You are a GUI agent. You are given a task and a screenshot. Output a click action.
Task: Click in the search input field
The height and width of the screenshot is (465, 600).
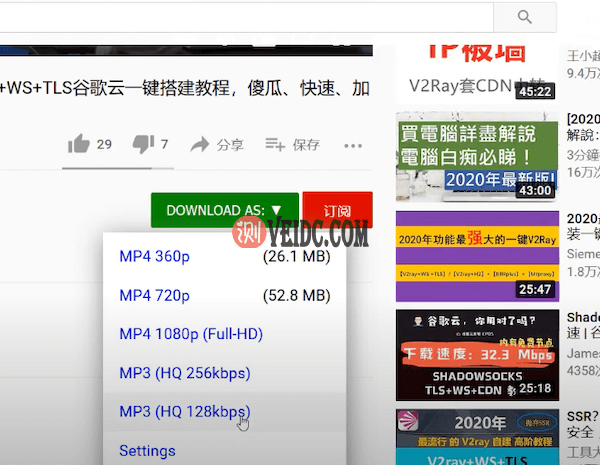pos(240,17)
